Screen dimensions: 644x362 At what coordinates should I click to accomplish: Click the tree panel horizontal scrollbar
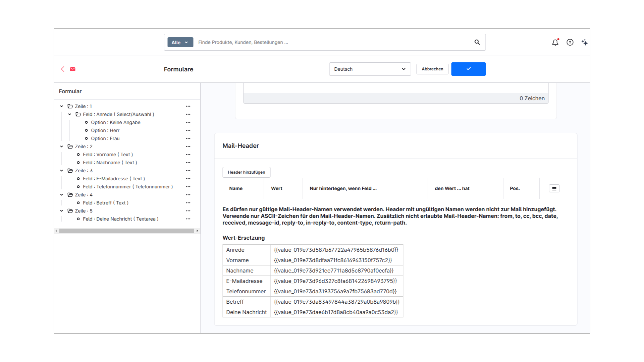point(126,231)
